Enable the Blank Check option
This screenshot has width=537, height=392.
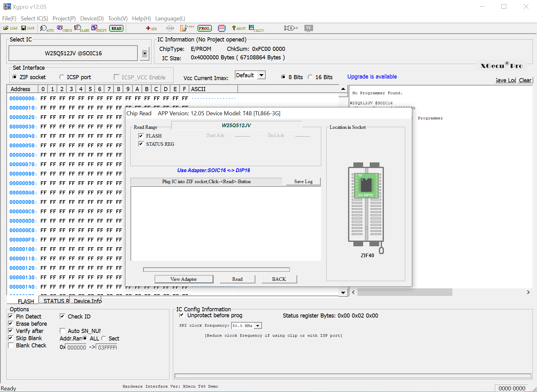click(x=11, y=345)
